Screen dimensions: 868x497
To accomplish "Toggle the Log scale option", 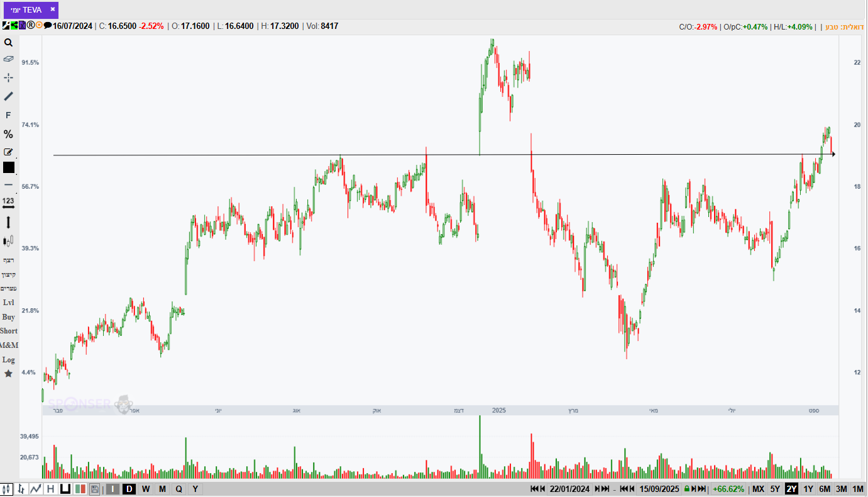I will [x=9, y=360].
